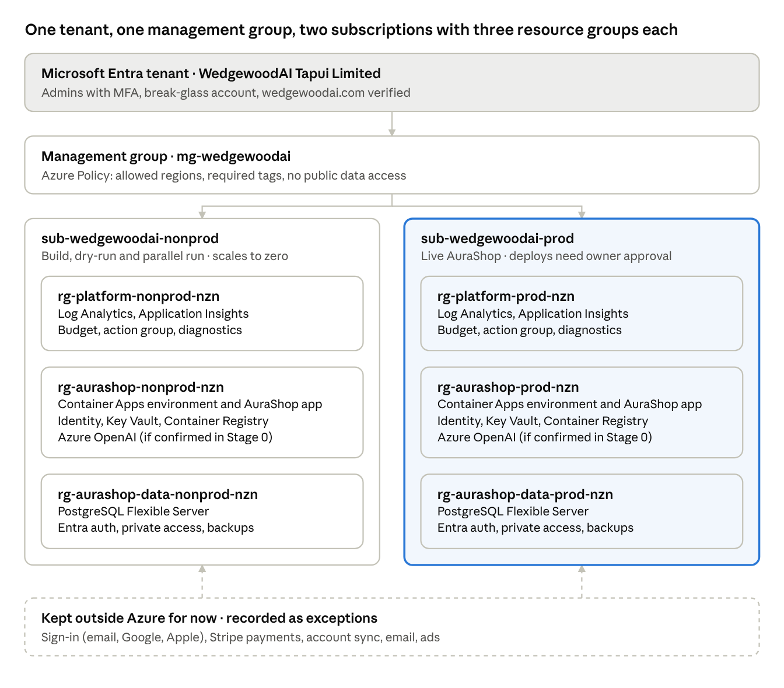This screenshot has height=688, width=784.
Task: Click 'Identity, Key Vault, Container Registry' in rg-aurashop-prod-nzn
Action: [543, 421]
